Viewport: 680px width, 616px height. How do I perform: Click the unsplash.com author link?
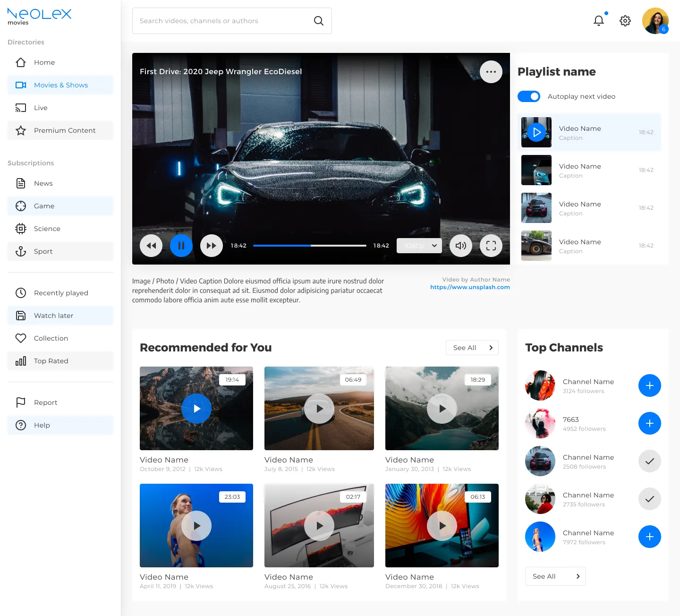470,287
